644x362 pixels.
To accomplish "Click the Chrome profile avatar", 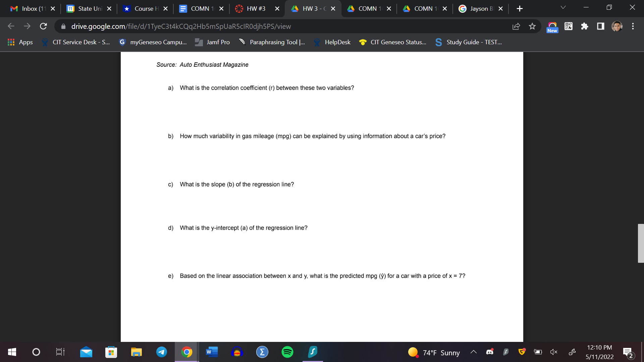I will pyautogui.click(x=617, y=26).
